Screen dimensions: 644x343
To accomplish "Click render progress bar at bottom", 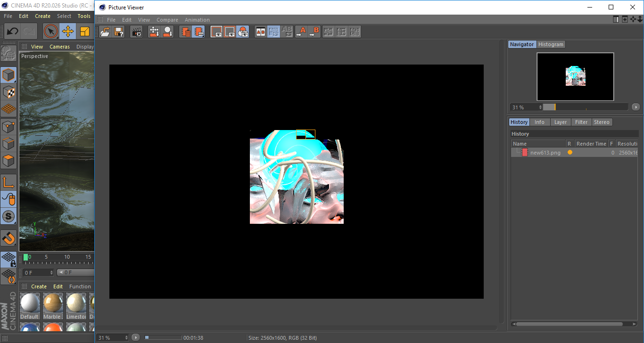I will [163, 337].
